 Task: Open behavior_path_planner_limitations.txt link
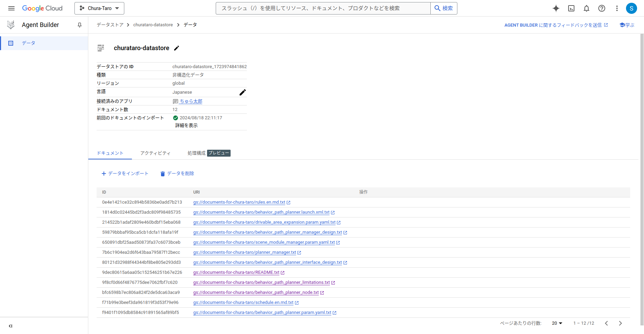[x=262, y=282]
